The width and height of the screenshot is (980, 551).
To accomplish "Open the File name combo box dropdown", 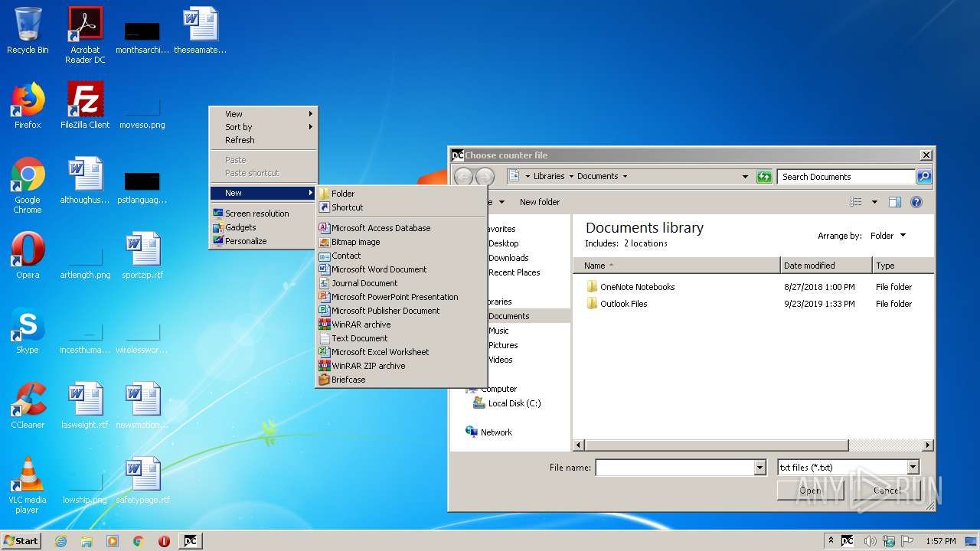I will [x=759, y=468].
